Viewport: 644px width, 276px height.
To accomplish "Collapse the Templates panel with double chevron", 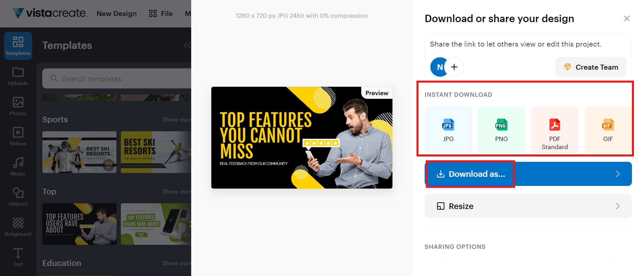I will coord(187,45).
